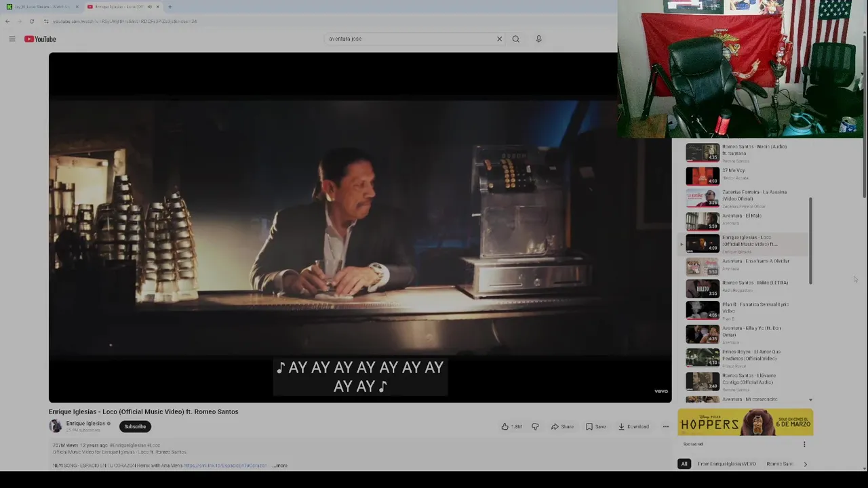Image resolution: width=868 pixels, height=488 pixels.
Task: Open Enrique Iglesias channel avatar
Action: click(x=55, y=426)
